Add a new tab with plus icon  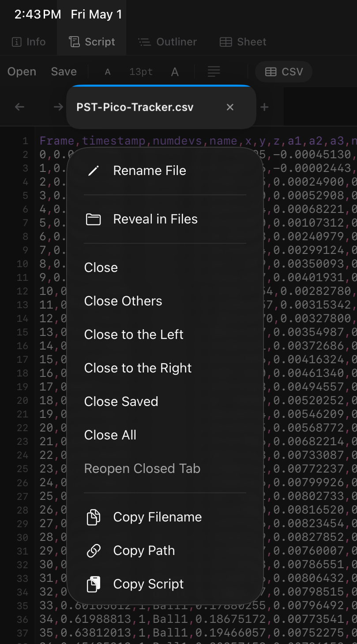tap(264, 107)
